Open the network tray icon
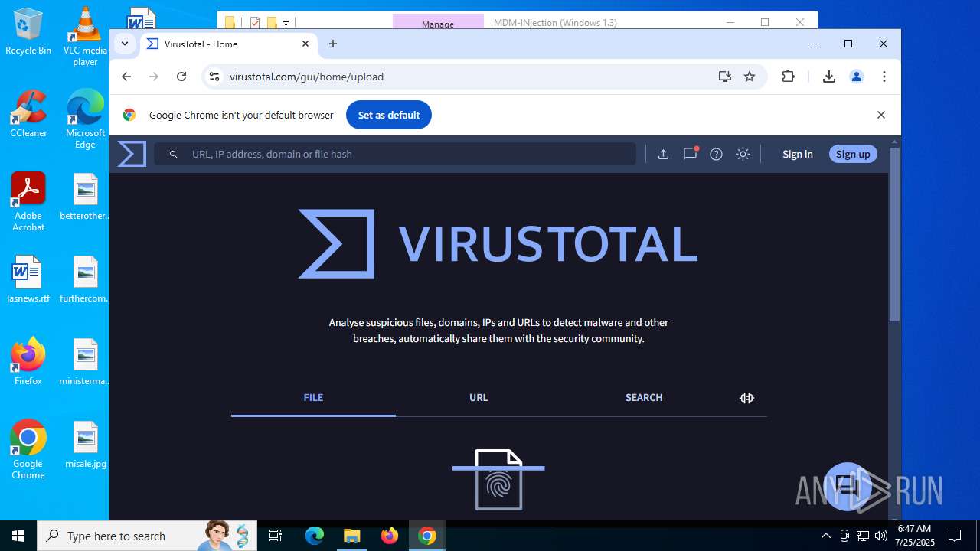The image size is (980, 551). click(x=863, y=536)
